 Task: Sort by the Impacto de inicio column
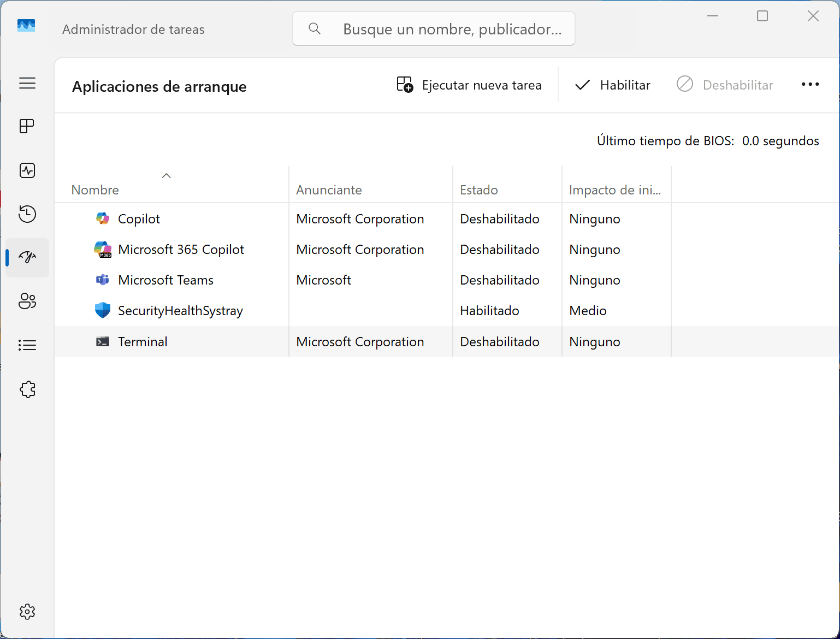click(616, 190)
